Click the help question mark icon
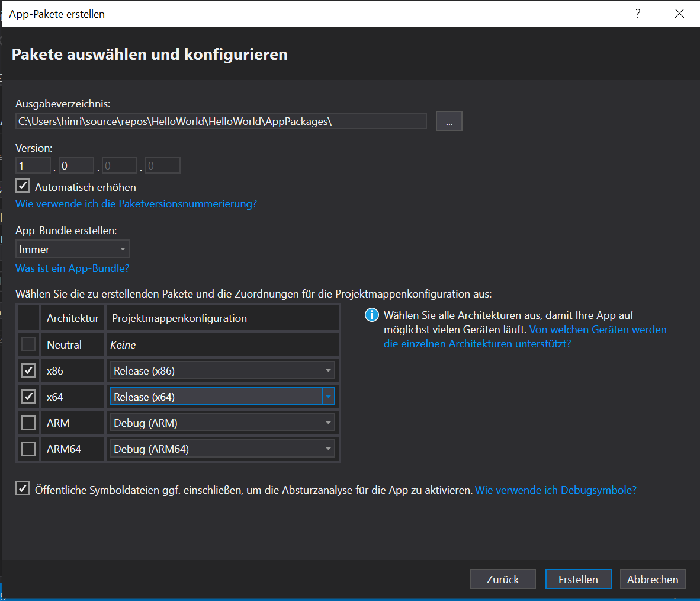This screenshot has height=601, width=700. [638, 14]
